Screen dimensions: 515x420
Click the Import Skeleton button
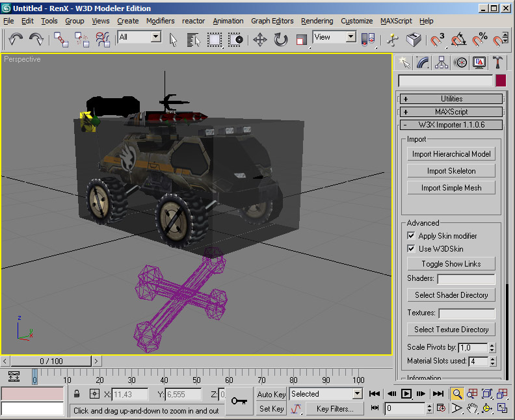click(x=451, y=171)
